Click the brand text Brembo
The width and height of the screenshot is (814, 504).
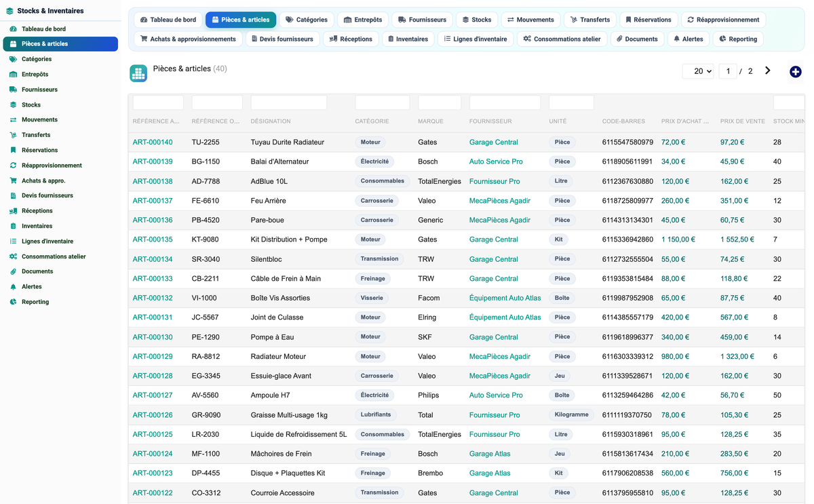(431, 473)
